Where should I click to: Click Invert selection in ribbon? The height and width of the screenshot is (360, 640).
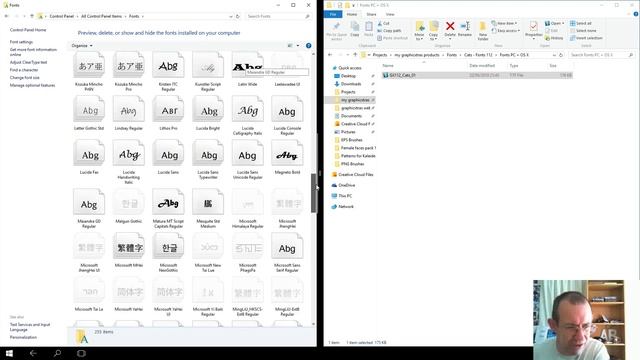(586, 38)
